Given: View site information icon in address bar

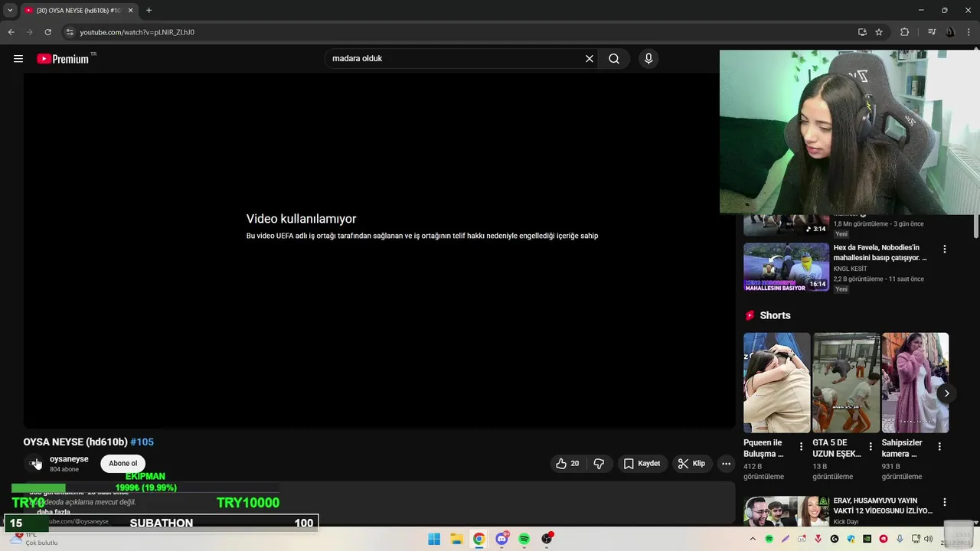Looking at the screenshot, I should point(70,32).
